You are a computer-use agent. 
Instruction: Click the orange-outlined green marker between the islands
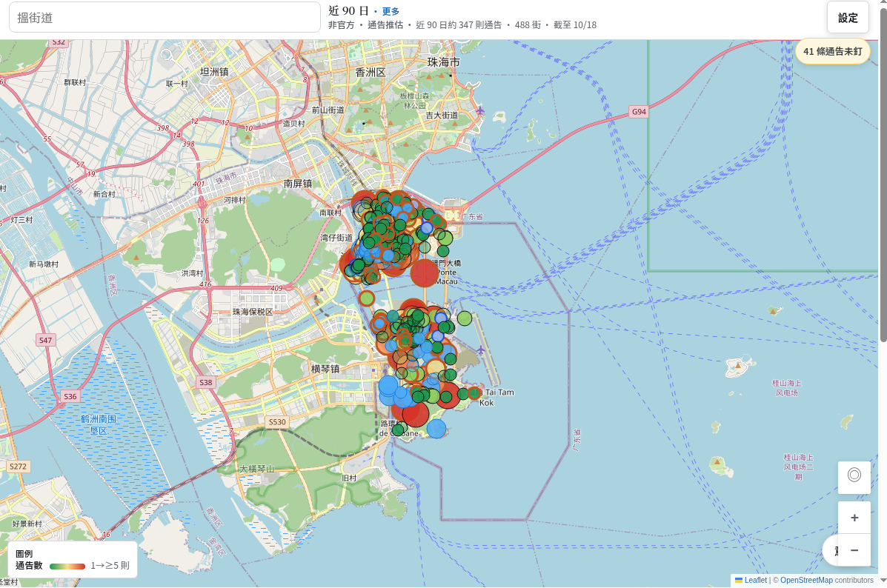[367, 298]
